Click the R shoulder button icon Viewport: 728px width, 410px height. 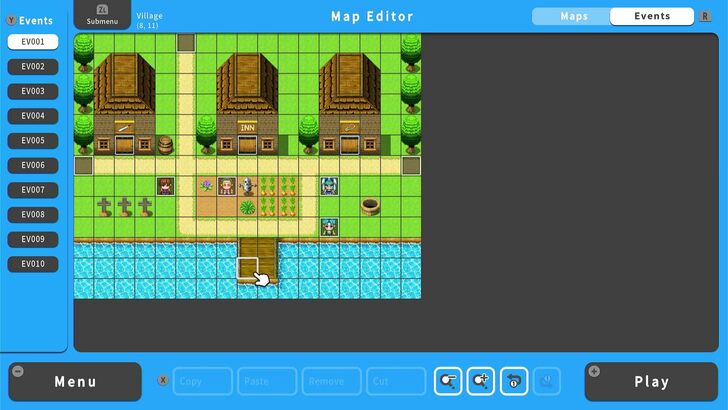[x=705, y=16]
